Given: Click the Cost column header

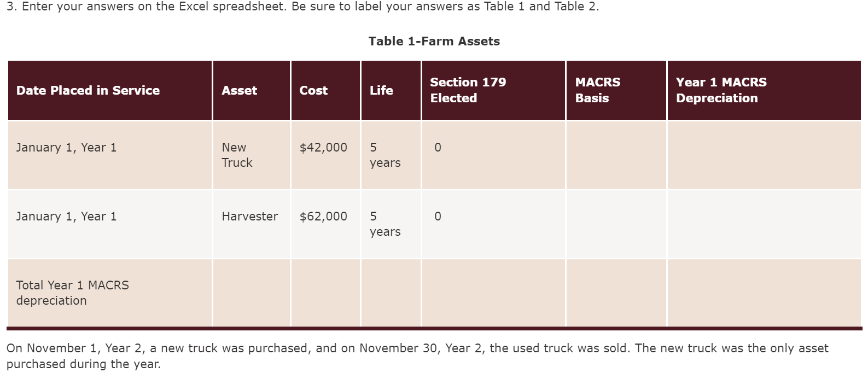Looking at the screenshot, I should (325, 90).
